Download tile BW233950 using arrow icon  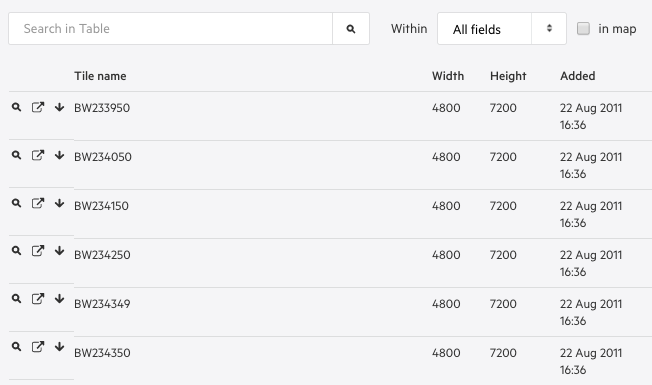click(59, 107)
